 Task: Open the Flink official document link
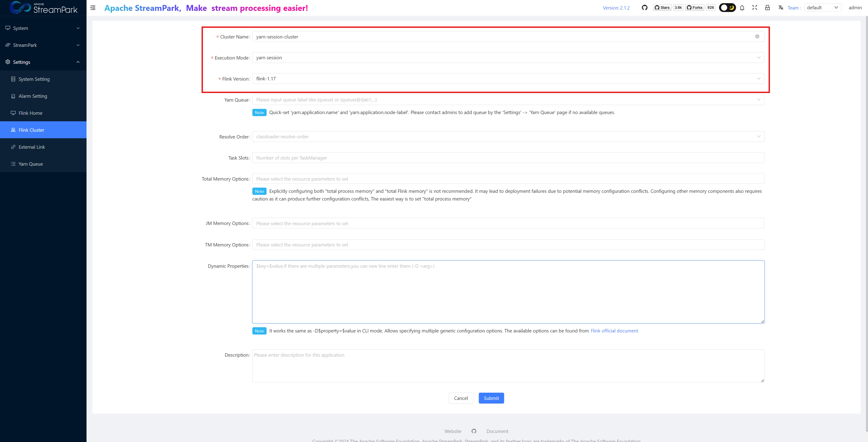pyautogui.click(x=614, y=331)
